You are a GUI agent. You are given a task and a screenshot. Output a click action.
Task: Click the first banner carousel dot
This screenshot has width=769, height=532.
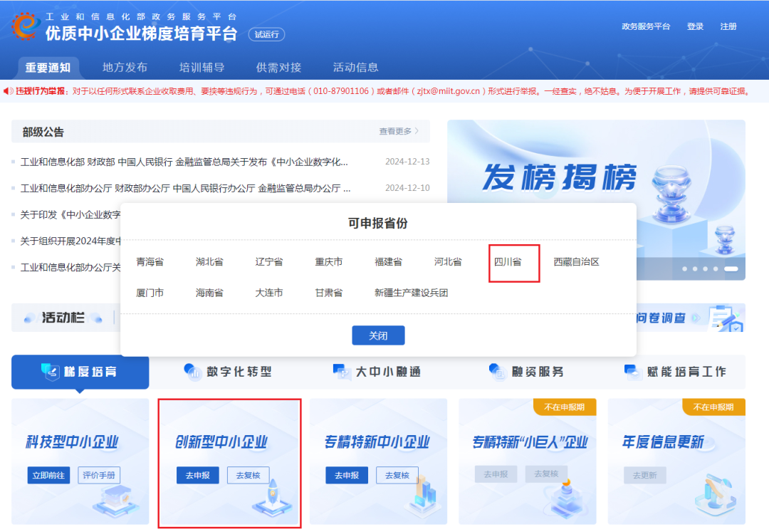tap(685, 268)
